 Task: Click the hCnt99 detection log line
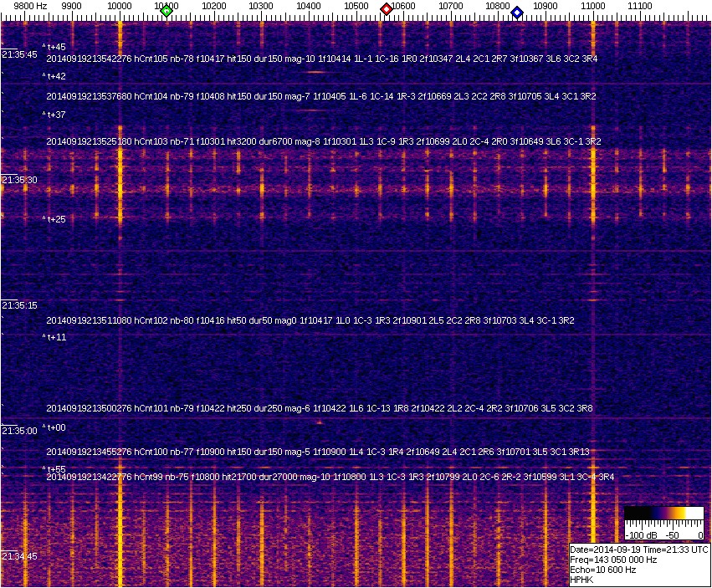[x=330, y=477]
